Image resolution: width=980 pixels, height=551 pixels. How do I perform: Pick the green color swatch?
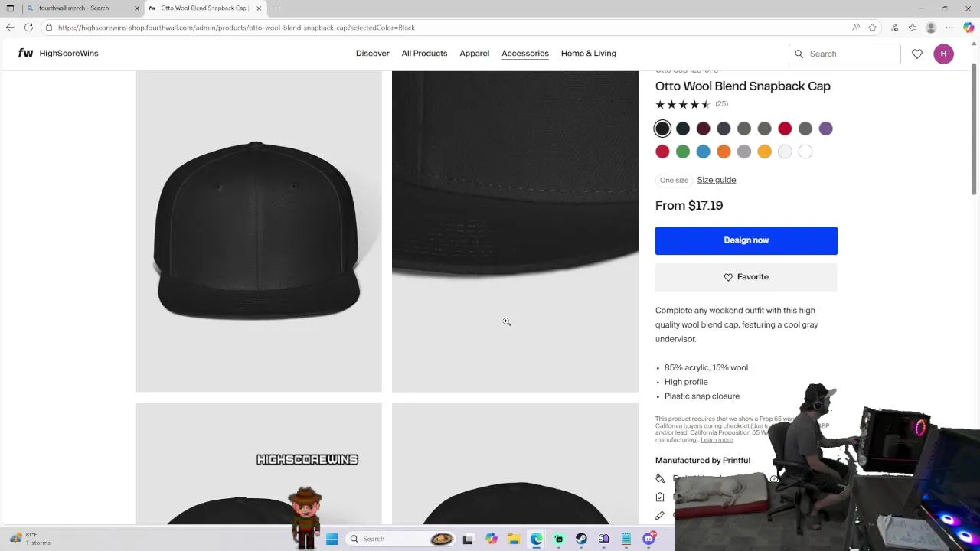coord(683,152)
